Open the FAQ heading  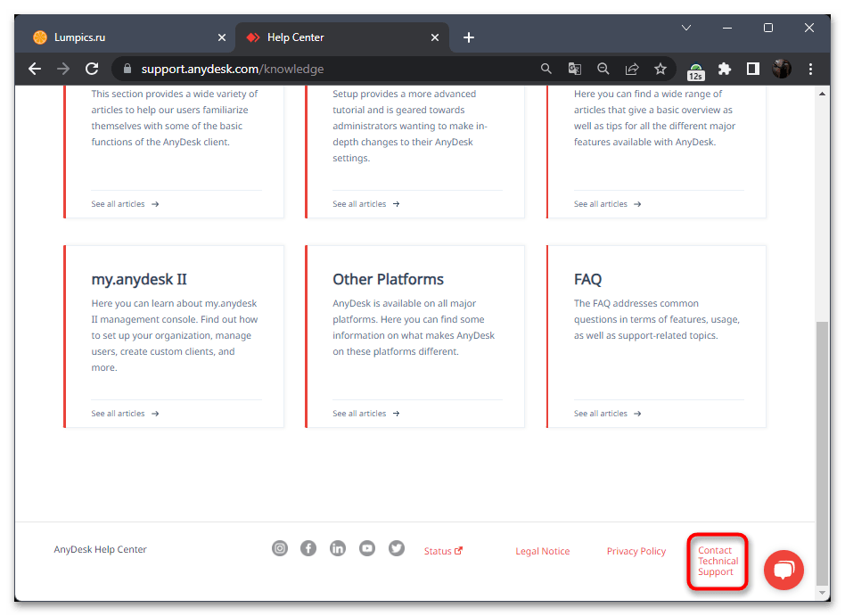tap(587, 279)
